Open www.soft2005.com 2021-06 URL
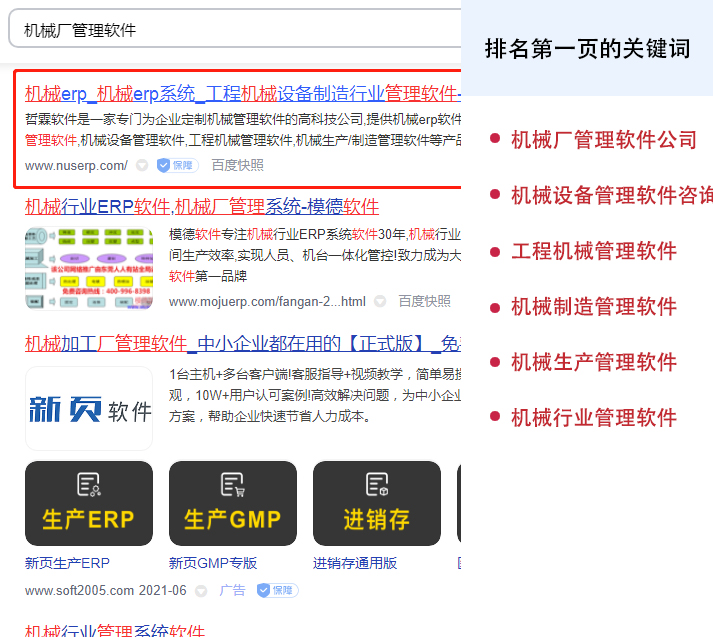 click(105, 591)
